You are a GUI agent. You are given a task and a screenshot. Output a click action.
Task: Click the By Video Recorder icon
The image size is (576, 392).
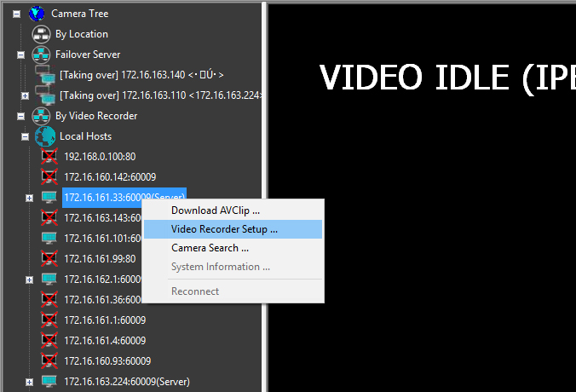[x=42, y=116]
